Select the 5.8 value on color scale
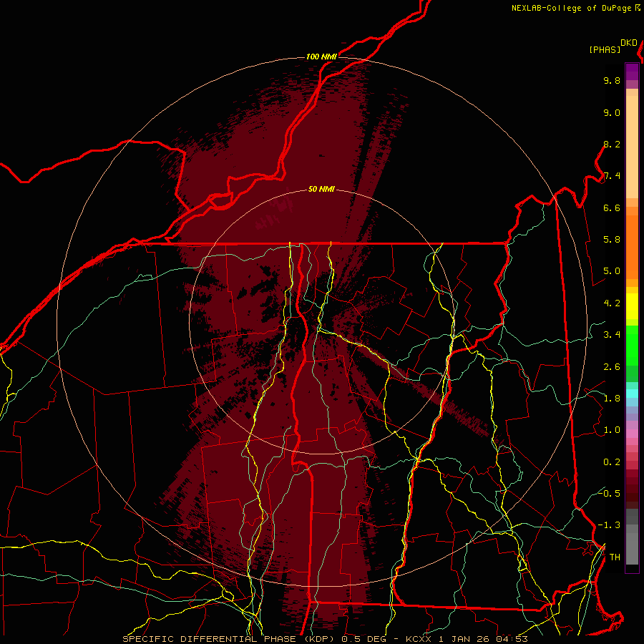Viewport: 644px width, 644px height. 612,240
